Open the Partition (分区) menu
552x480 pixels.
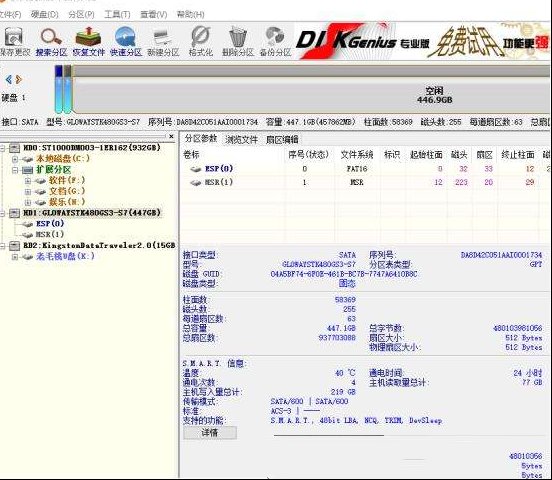tap(81, 14)
